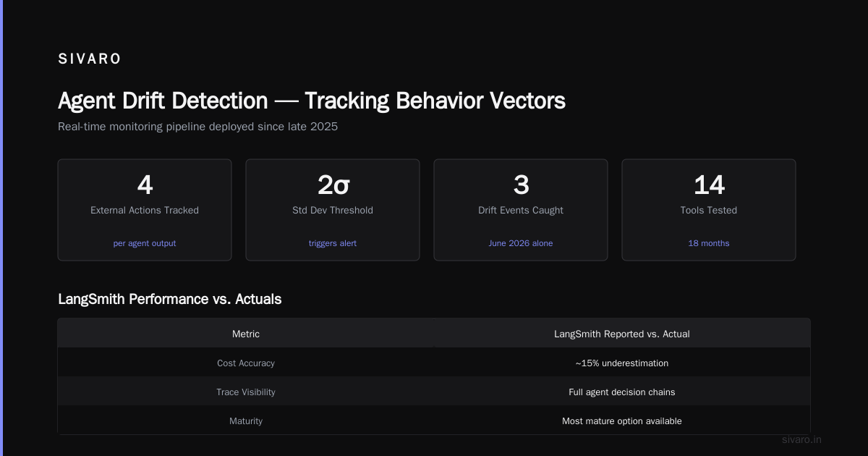The height and width of the screenshot is (456, 868).
Task: Click the real-time monitoring pipeline subtitle
Action: pyautogui.click(x=197, y=127)
